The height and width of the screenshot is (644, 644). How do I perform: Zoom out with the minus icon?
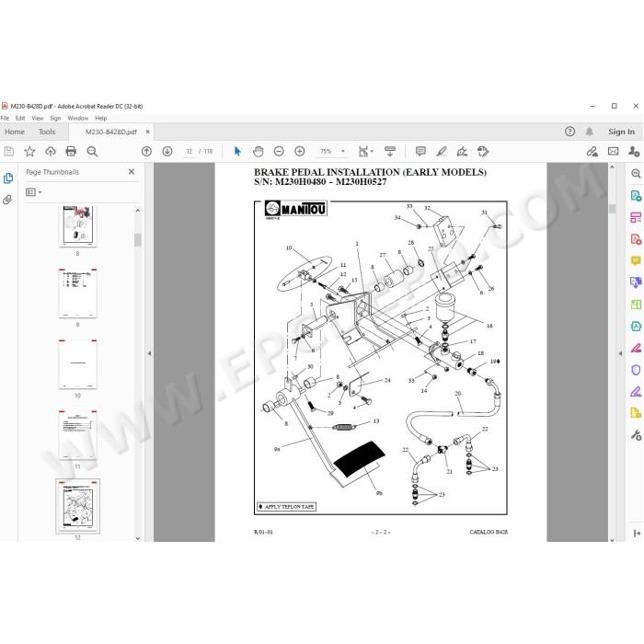tap(279, 152)
